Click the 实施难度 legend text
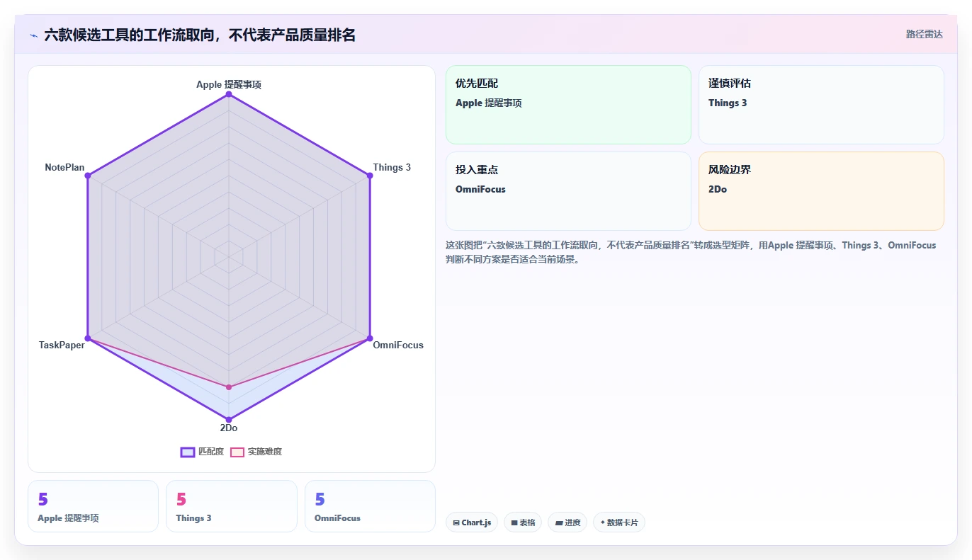The width and height of the screenshot is (972, 560). (x=265, y=452)
